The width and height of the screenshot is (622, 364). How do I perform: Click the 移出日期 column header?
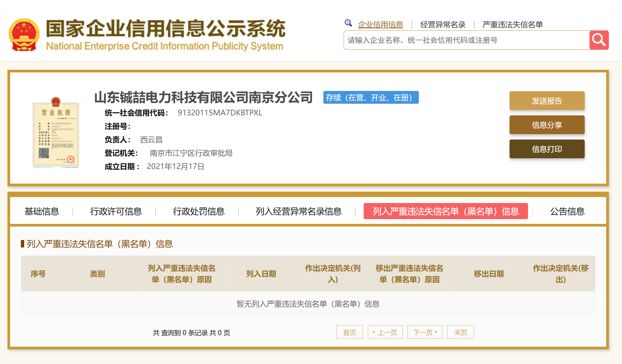click(489, 274)
